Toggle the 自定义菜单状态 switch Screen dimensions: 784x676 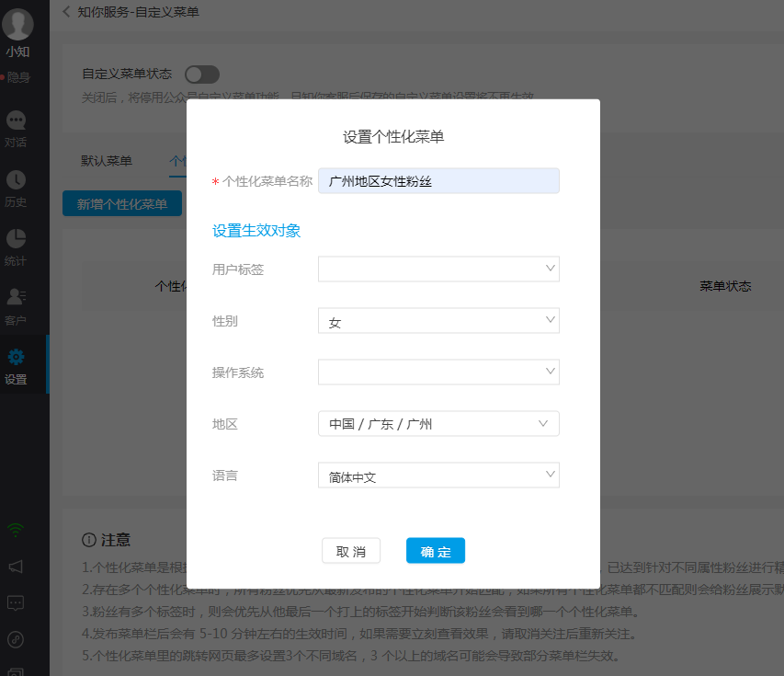[x=201, y=74]
